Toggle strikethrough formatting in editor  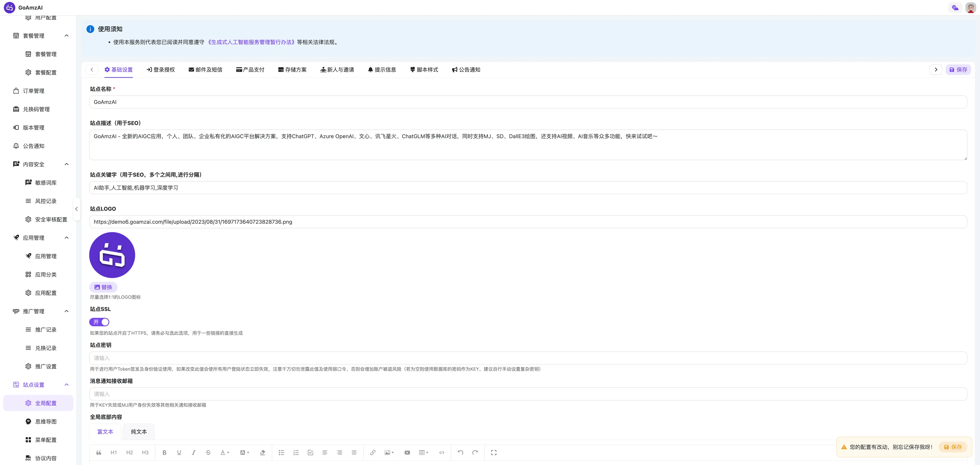click(x=208, y=452)
